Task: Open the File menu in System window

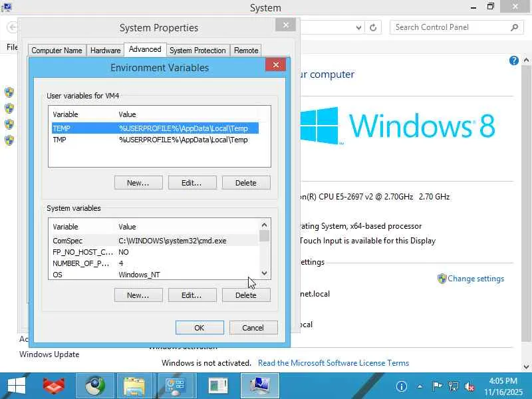Action: (12, 47)
